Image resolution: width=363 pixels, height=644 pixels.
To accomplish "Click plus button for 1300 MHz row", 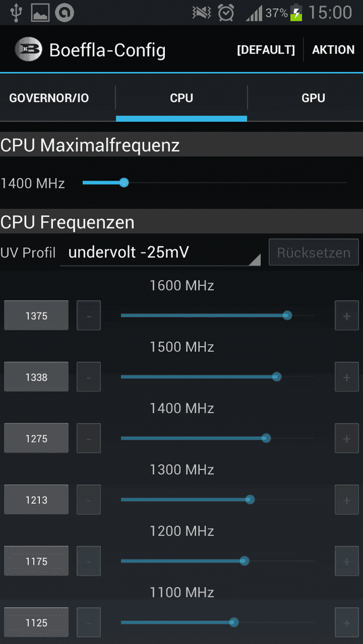I will click(x=346, y=500).
